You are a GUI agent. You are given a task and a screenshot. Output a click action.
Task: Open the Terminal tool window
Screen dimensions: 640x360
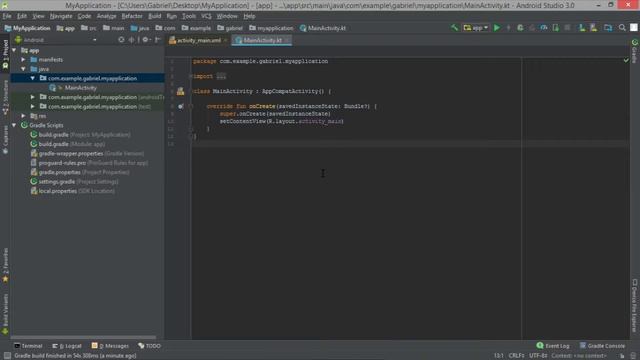point(28,346)
